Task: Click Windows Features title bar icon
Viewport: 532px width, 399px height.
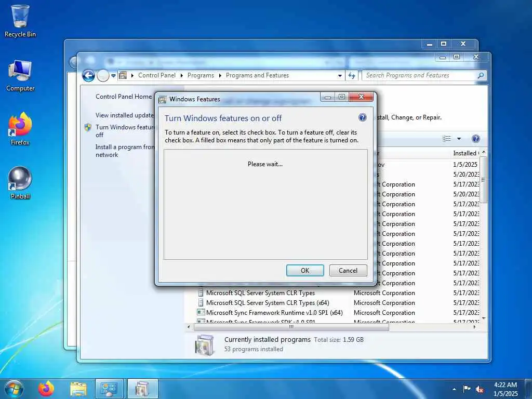Action: pos(163,99)
